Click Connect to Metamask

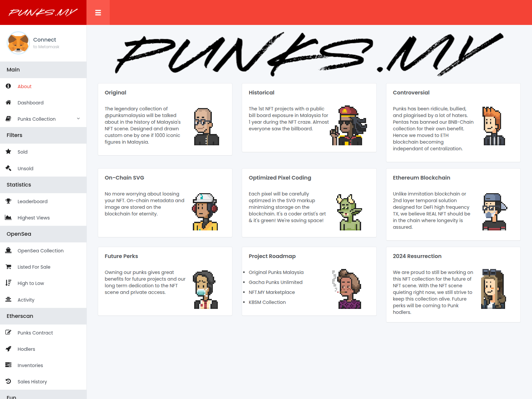46,43
